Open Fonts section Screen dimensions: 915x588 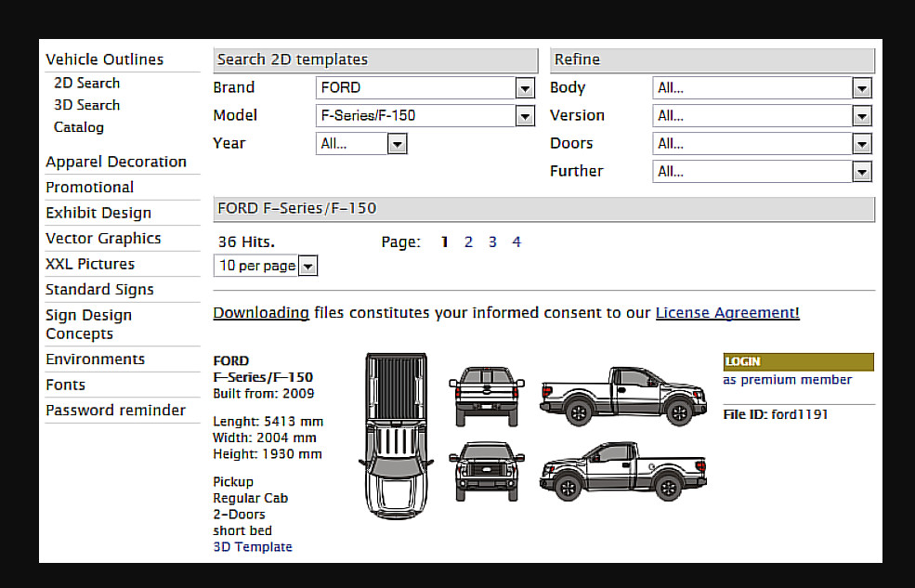tap(65, 385)
